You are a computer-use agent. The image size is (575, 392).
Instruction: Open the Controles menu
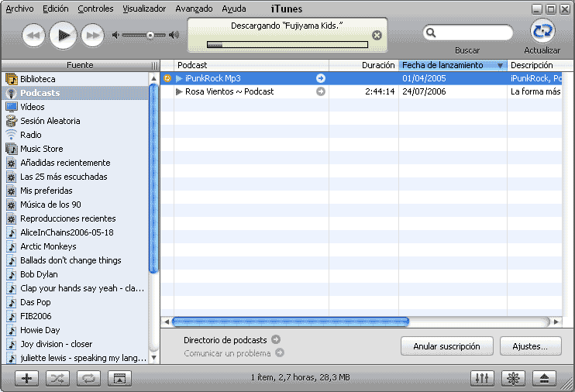tap(95, 9)
